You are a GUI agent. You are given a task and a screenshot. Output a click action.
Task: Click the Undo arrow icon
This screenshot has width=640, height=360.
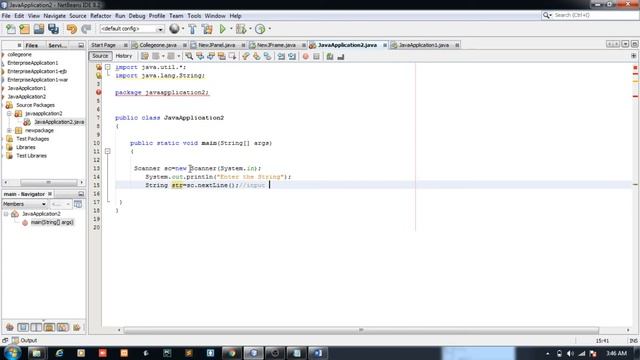(72, 29)
